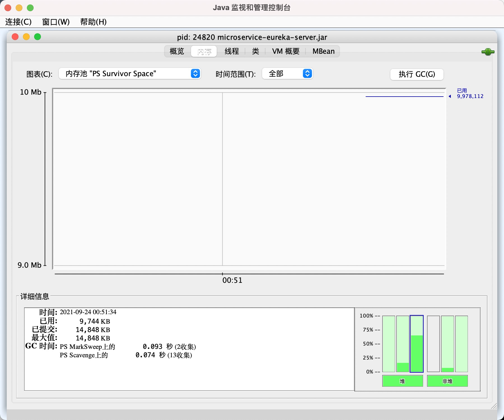Select the third non-heap pool bar
The image size is (504, 420).
[x=461, y=344]
